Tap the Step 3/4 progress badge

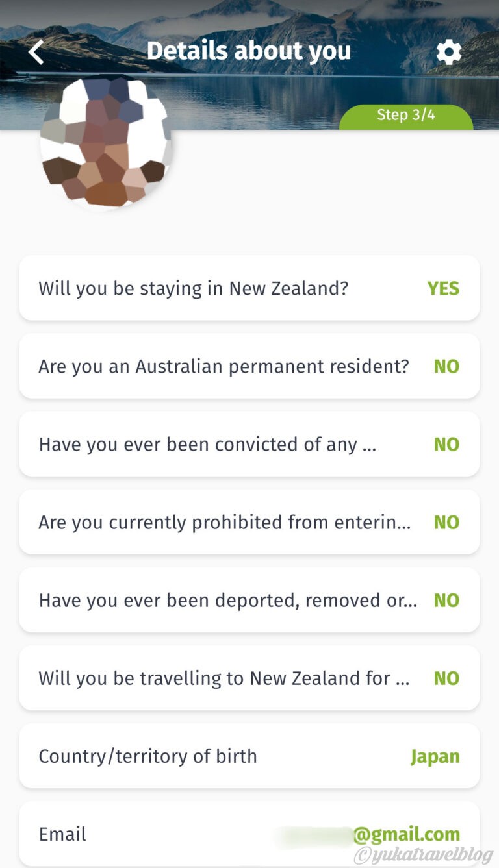(x=406, y=116)
